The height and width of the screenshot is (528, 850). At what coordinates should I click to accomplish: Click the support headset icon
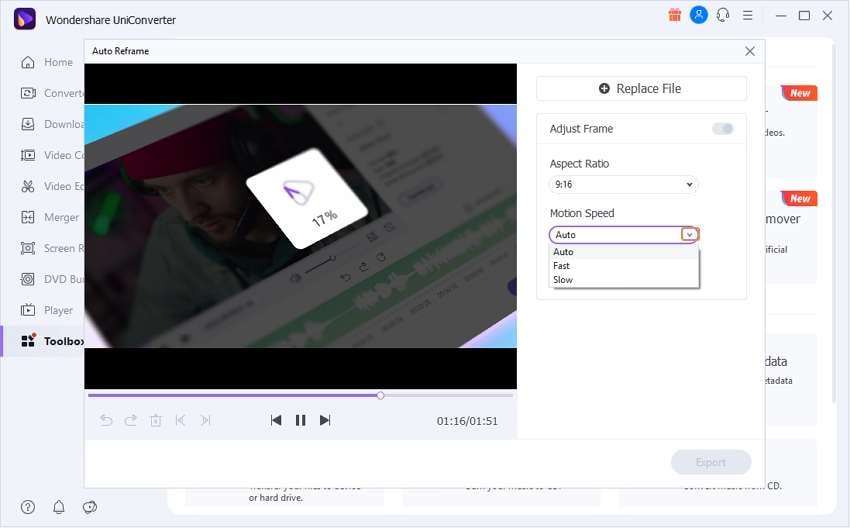tap(723, 15)
